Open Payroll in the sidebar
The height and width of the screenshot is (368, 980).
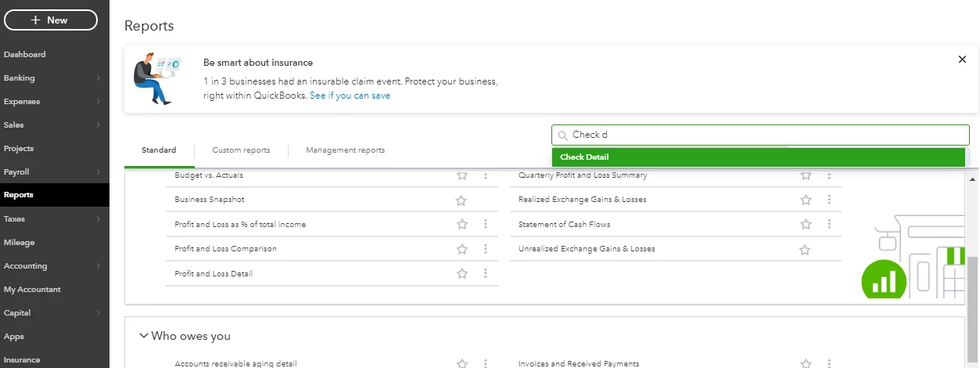[16, 172]
